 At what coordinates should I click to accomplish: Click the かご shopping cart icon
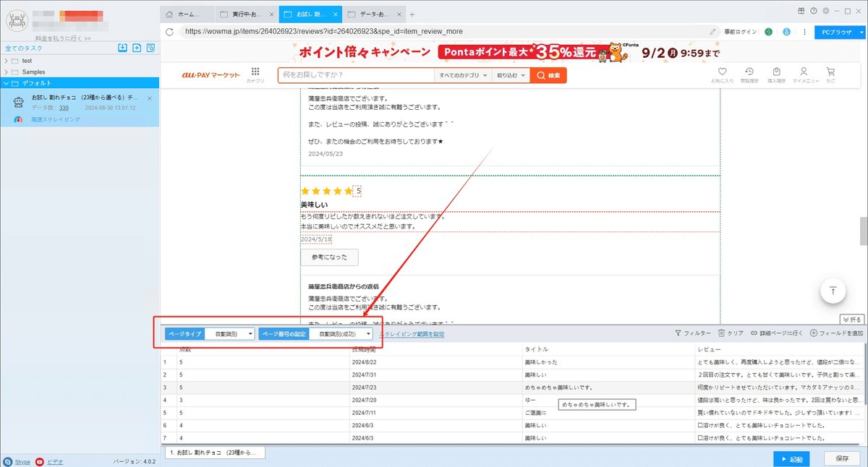click(830, 72)
